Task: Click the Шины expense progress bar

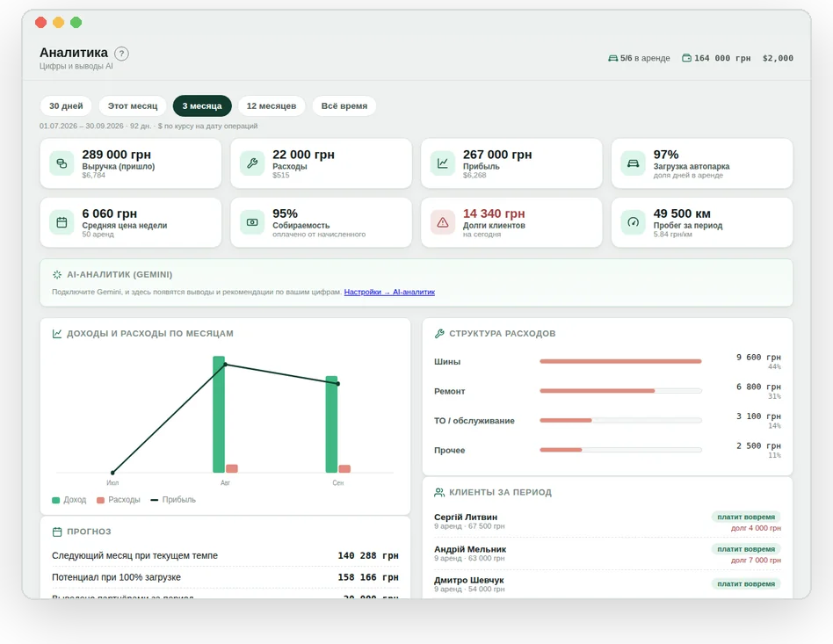Action: coord(620,361)
